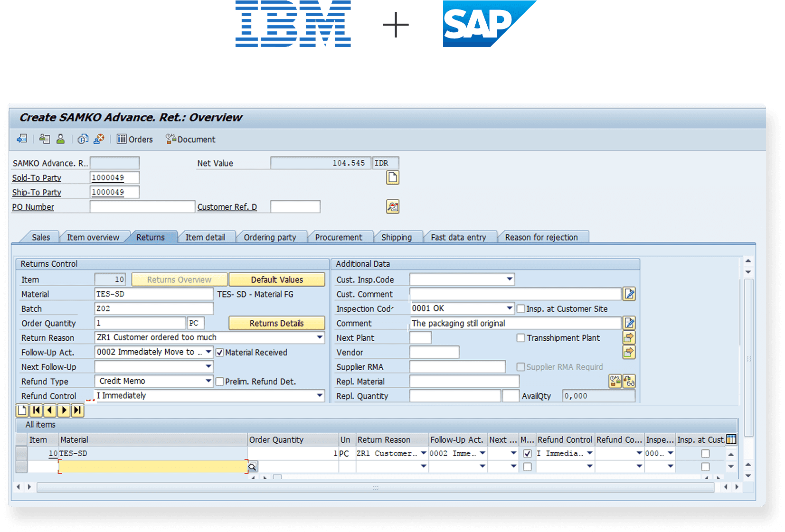The width and height of the screenshot is (785, 532).
Task: Click the right-side vertical scrollbar of the tab area
Action: click(x=748, y=358)
